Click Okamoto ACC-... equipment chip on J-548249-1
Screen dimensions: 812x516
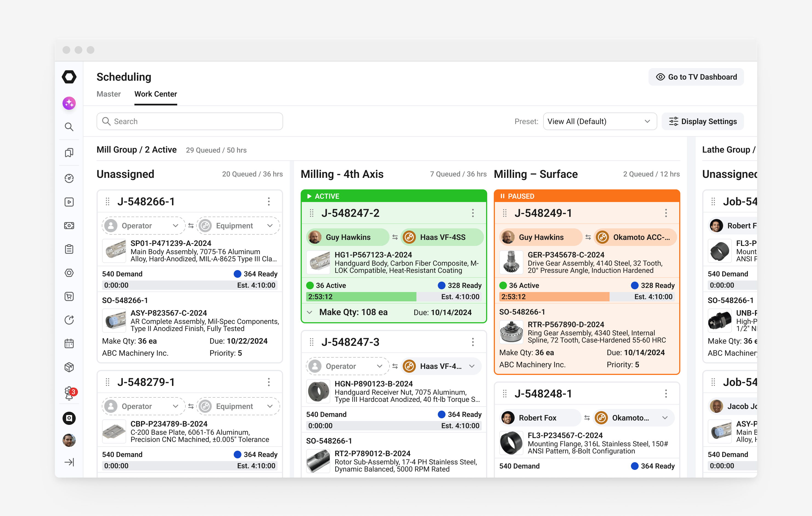[635, 237]
